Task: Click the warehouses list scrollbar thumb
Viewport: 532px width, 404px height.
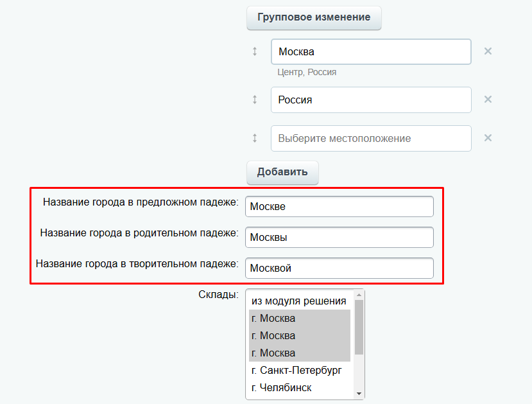Action: pos(359,327)
